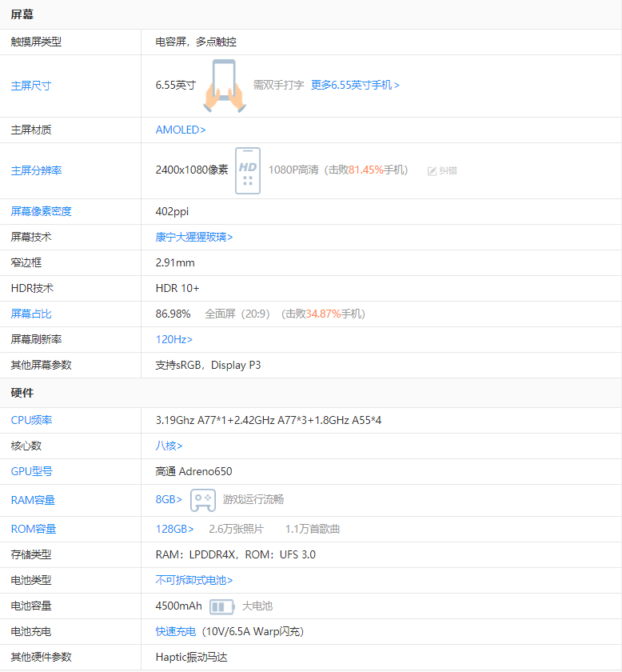This screenshot has width=622, height=672.
Task: Click the 纠错 edit pencil icon
Action: point(432,171)
